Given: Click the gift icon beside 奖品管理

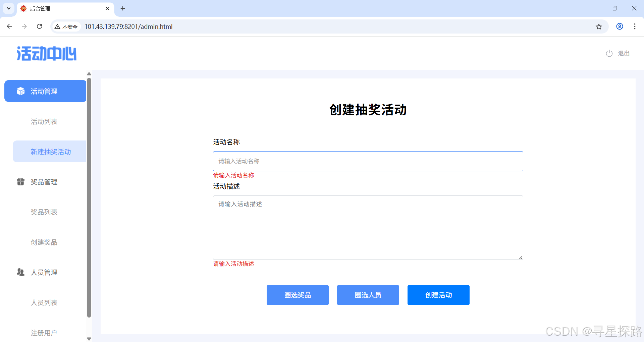Looking at the screenshot, I should click(20, 182).
